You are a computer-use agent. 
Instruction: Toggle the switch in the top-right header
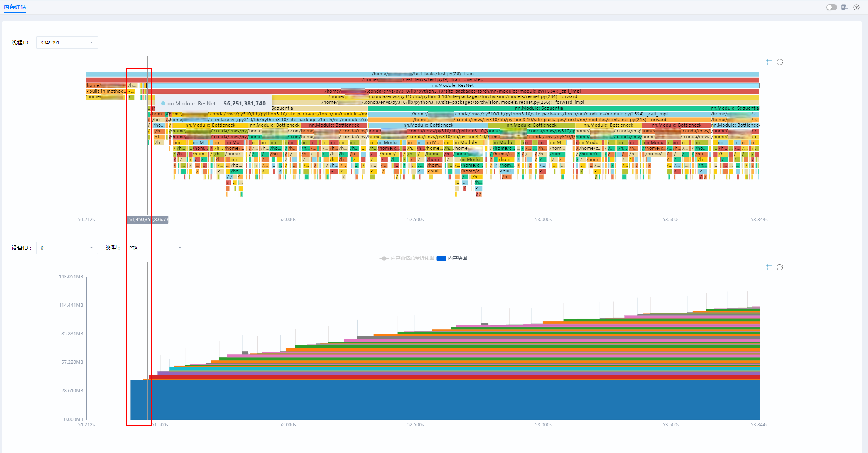pos(831,7)
